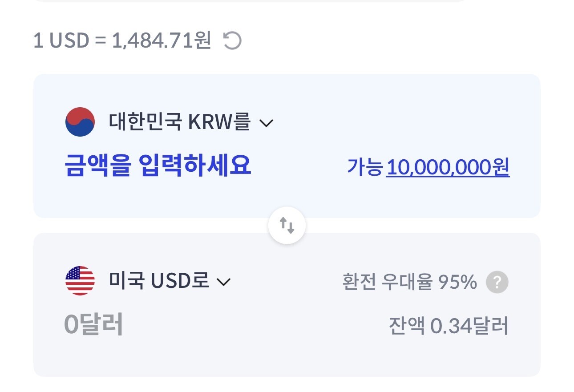Tap the underlined 10,000,000원 available amount
The width and height of the screenshot is (574, 392).
[447, 167]
